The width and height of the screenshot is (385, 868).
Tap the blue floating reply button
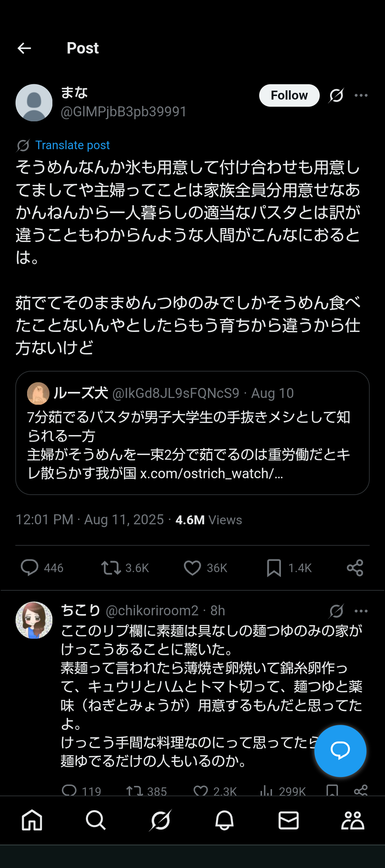click(340, 751)
